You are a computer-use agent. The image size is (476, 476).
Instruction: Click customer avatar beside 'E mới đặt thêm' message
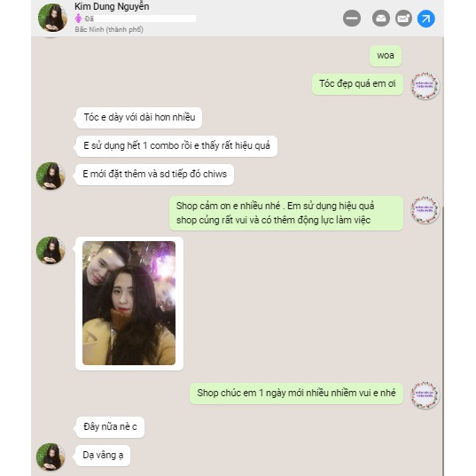coord(51,176)
